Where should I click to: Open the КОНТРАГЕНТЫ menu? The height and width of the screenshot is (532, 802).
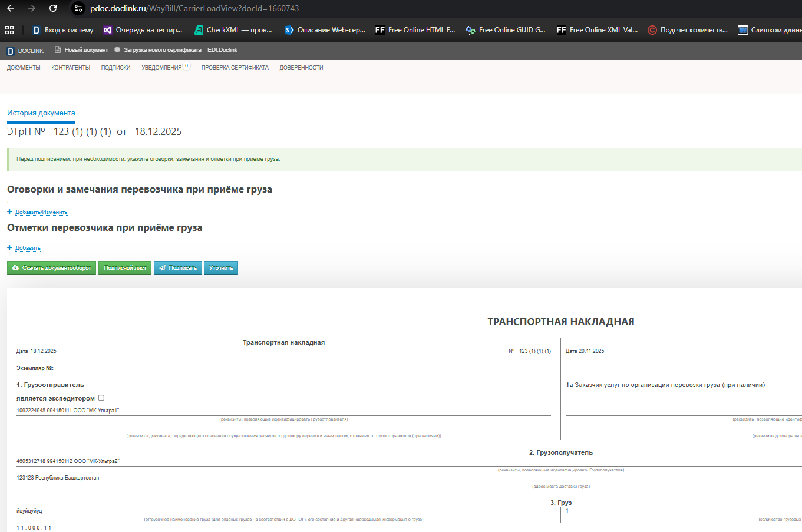coord(71,68)
